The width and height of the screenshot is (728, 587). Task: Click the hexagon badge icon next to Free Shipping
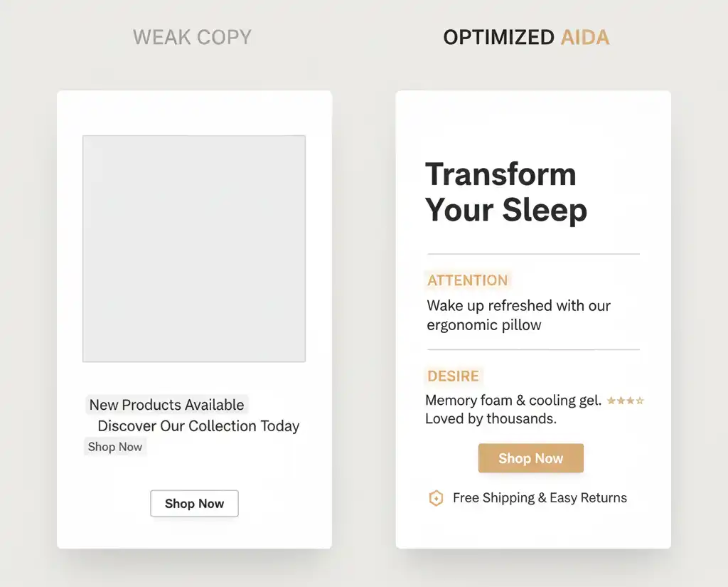[437, 498]
